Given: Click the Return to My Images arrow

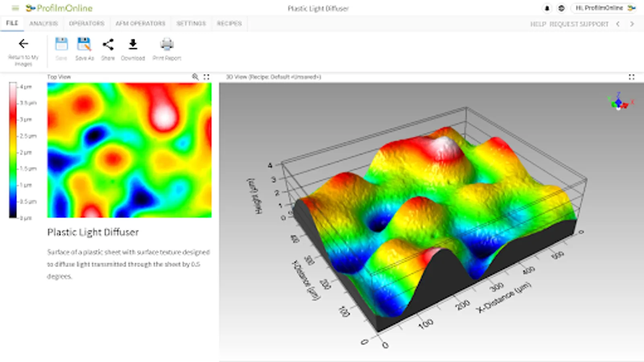Looking at the screenshot, I should [x=23, y=43].
